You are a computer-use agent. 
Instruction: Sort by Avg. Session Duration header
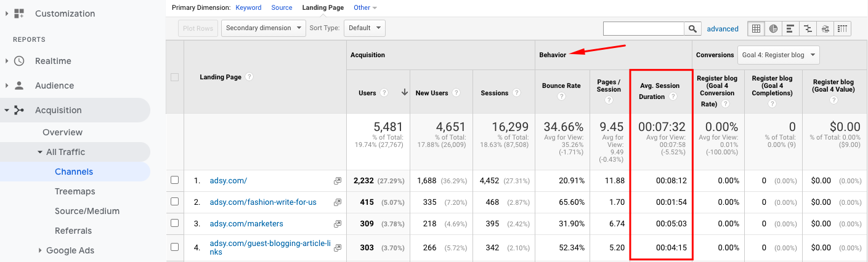tap(659, 91)
